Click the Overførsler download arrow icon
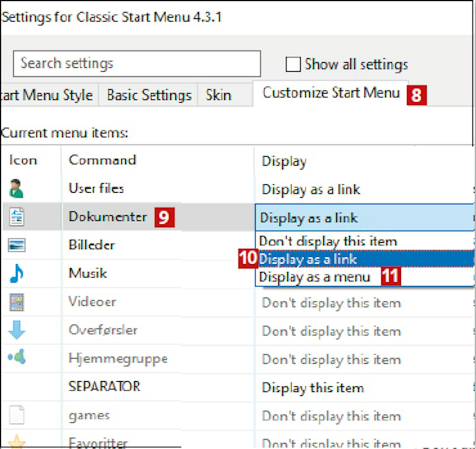Screen dimensions: 476x449 point(16,330)
